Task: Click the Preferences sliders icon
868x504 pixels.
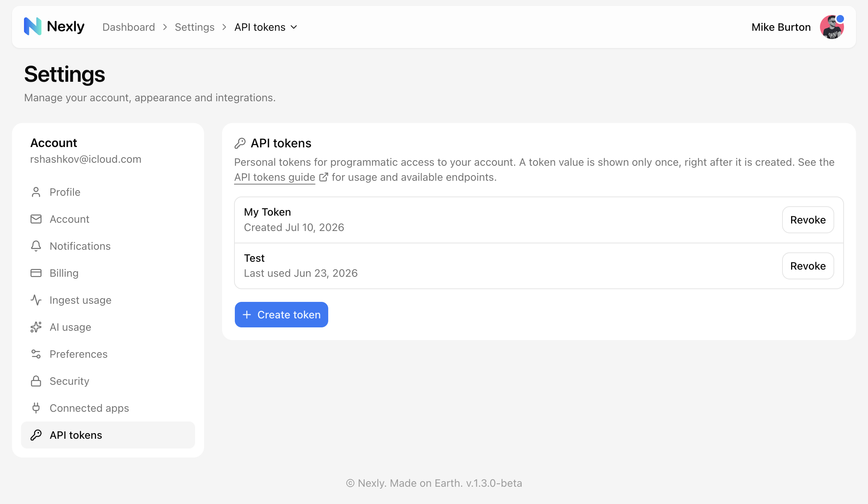Action: pos(36,354)
